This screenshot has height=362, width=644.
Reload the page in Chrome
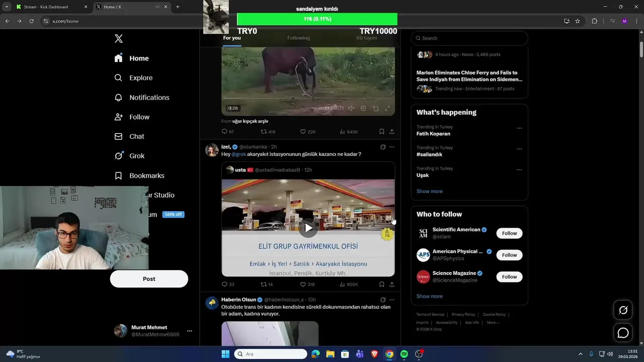coord(31,21)
